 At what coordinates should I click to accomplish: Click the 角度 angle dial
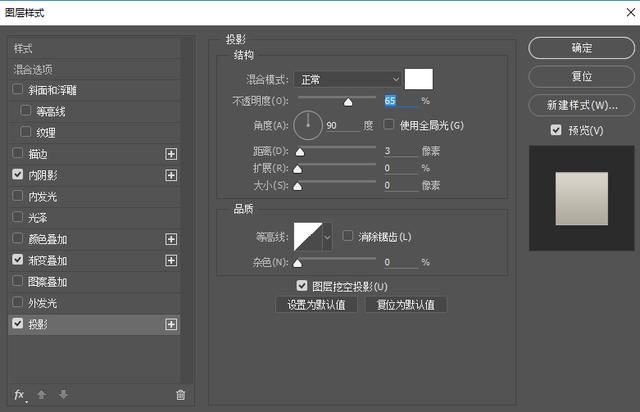308,125
